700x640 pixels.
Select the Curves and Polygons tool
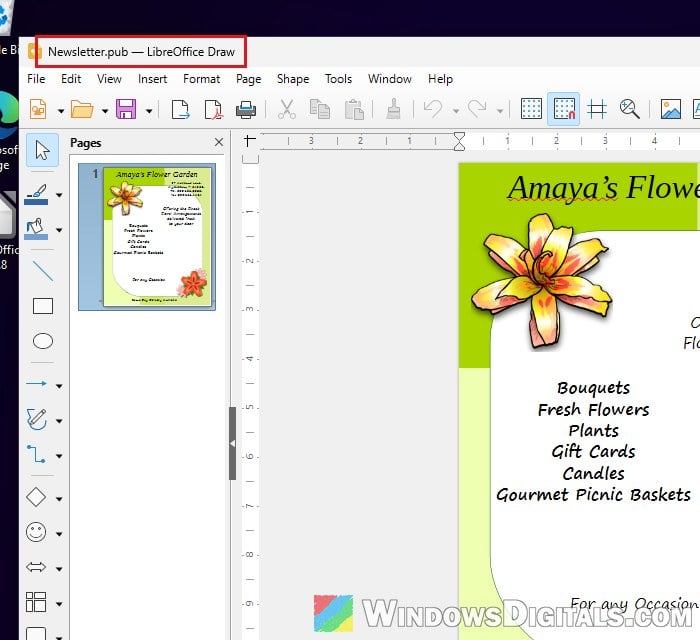pos(37,420)
